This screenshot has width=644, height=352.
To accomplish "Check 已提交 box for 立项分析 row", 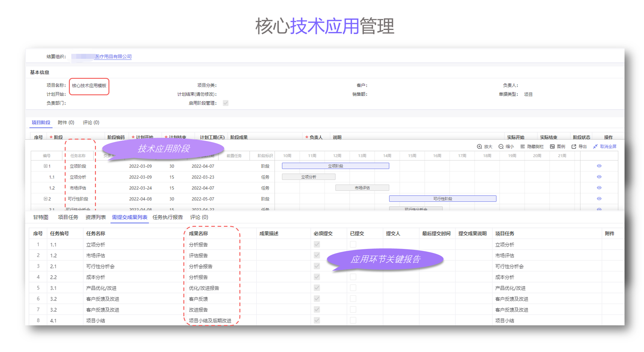I will [x=353, y=244].
